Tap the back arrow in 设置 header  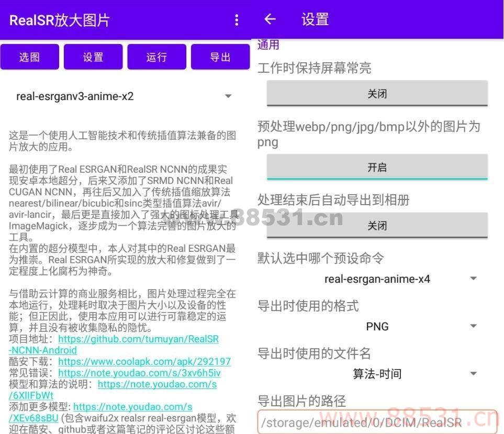click(x=270, y=19)
